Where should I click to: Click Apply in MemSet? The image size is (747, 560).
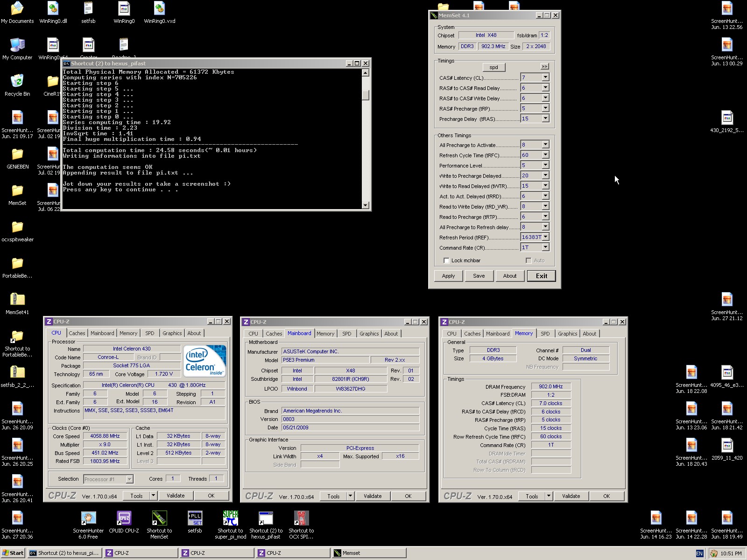pos(448,276)
